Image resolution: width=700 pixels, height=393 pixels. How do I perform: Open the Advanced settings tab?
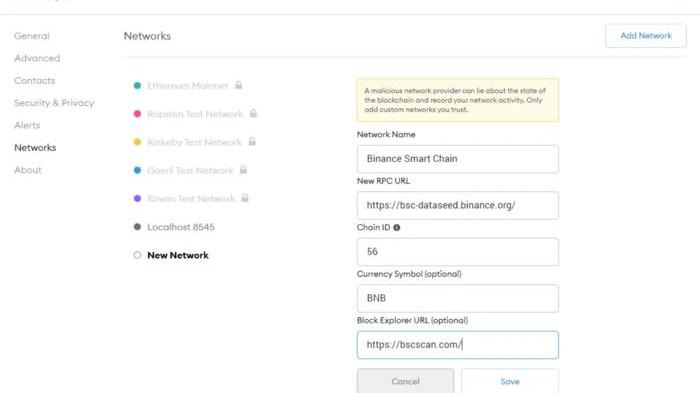pyautogui.click(x=37, y=58)
